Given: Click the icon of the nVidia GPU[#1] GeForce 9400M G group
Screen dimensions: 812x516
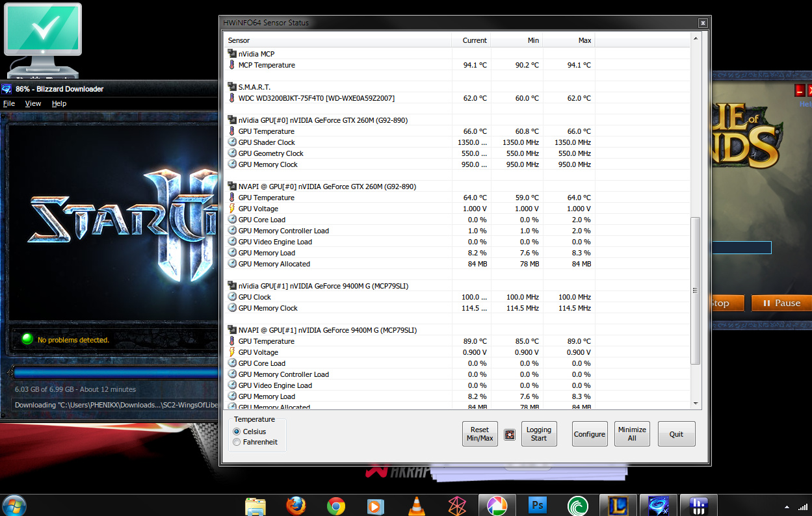Looking at the screenshot, I should [232, 286].
